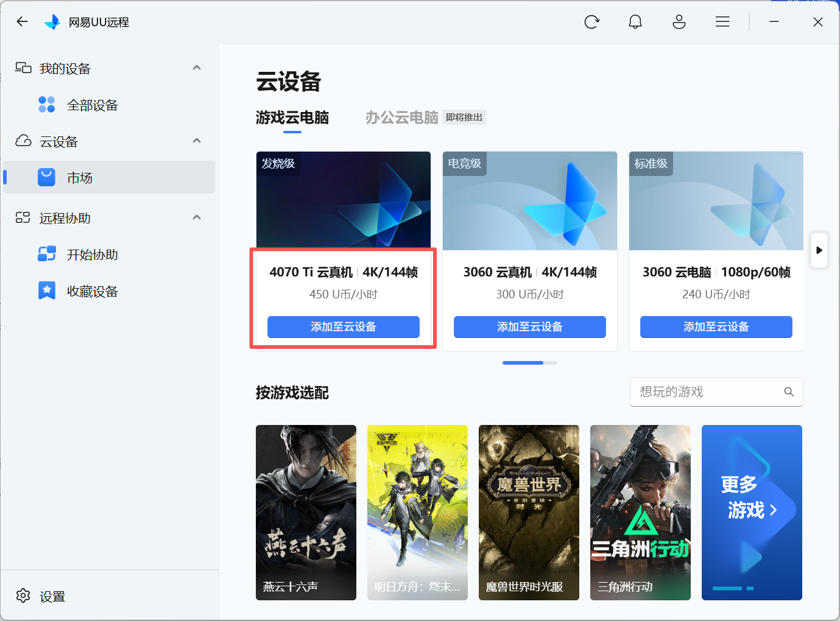The height and width of the screenshot is (621, 840).
Task: Click the 300 U币/小时 price text
Action: click(x=530, y=295)
